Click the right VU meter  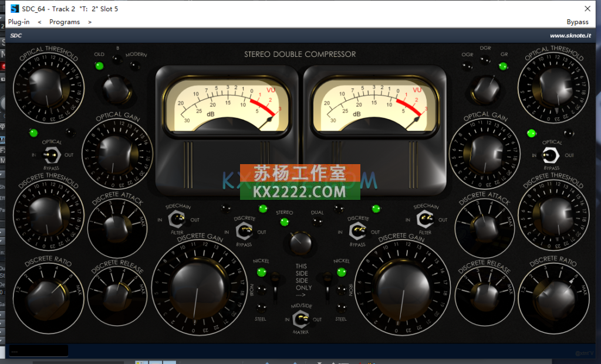pyautogui.click(x=374, y=106)
